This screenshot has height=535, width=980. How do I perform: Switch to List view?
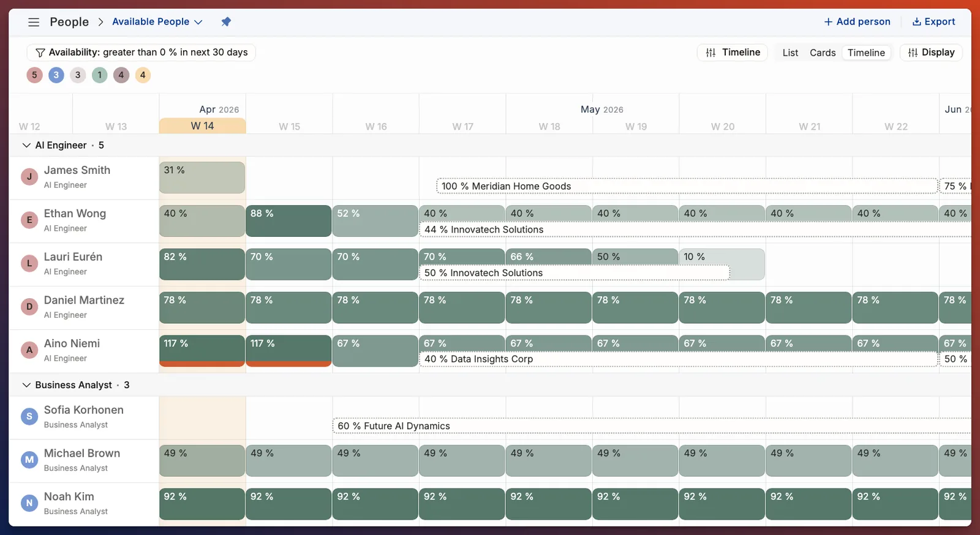[790, 53]
